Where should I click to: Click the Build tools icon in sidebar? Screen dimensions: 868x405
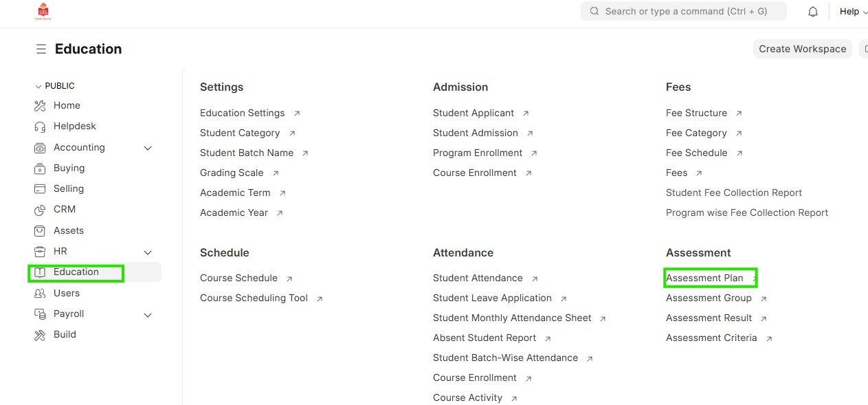(x=40, y=334)
